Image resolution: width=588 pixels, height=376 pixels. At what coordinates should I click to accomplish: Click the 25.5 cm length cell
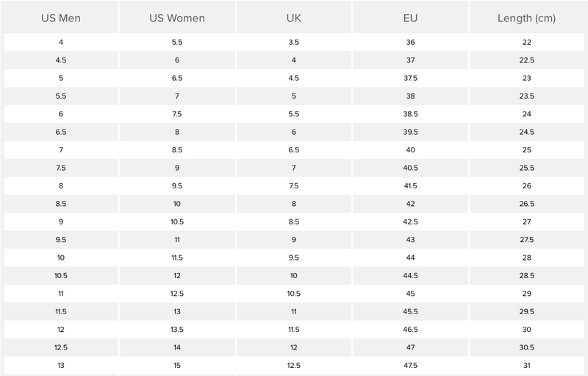[x=526, y=168]
